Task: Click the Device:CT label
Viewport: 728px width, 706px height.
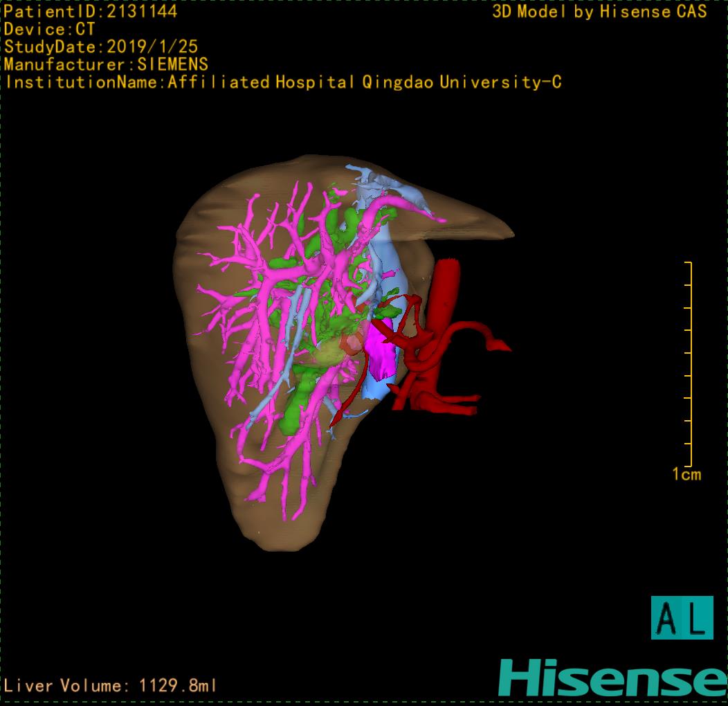Action: click(49, 29)
